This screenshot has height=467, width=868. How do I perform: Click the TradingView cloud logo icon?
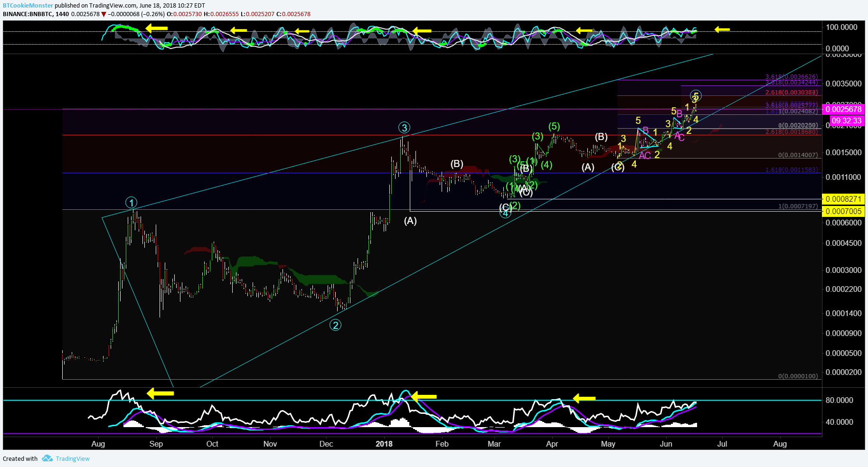47,458
